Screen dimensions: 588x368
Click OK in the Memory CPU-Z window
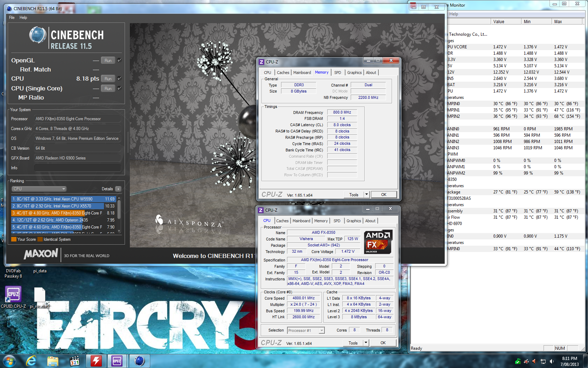[x=384, y=195]
